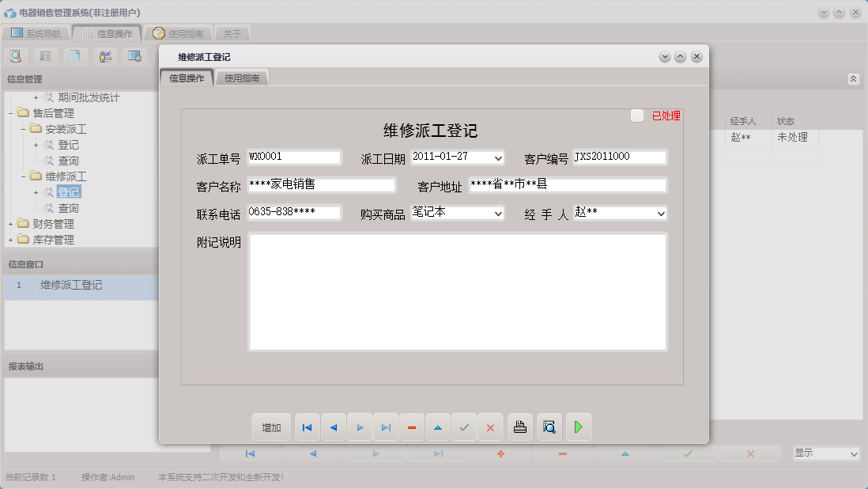Click the user management toolbar icon
Screen dimensions: 868x489
(104, 55)
